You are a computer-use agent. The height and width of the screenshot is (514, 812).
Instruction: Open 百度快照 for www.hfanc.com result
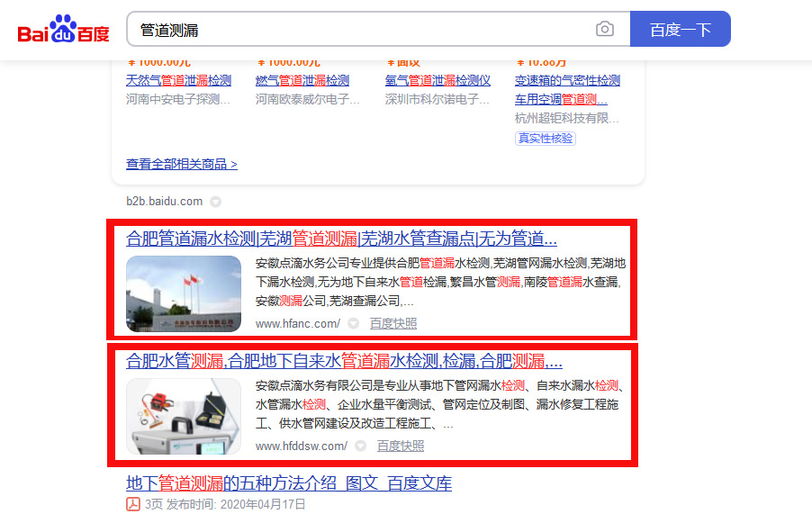(x=393, y=324)
